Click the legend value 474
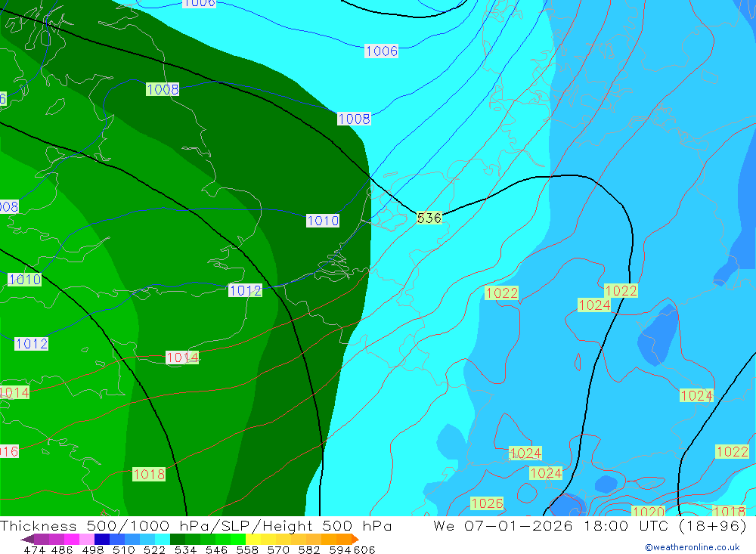Screen dimensions: 756x554 (34, 549)
